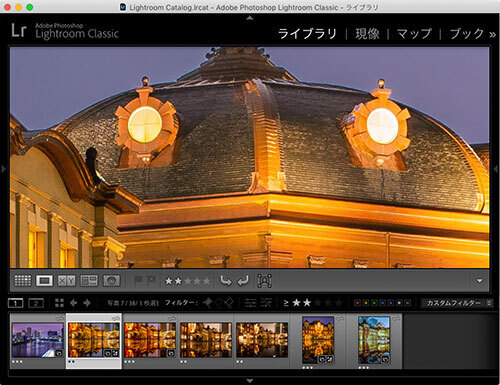
Task: Select second window monitor 2 button
Action: pyautogui.click(x=36, y=303)
